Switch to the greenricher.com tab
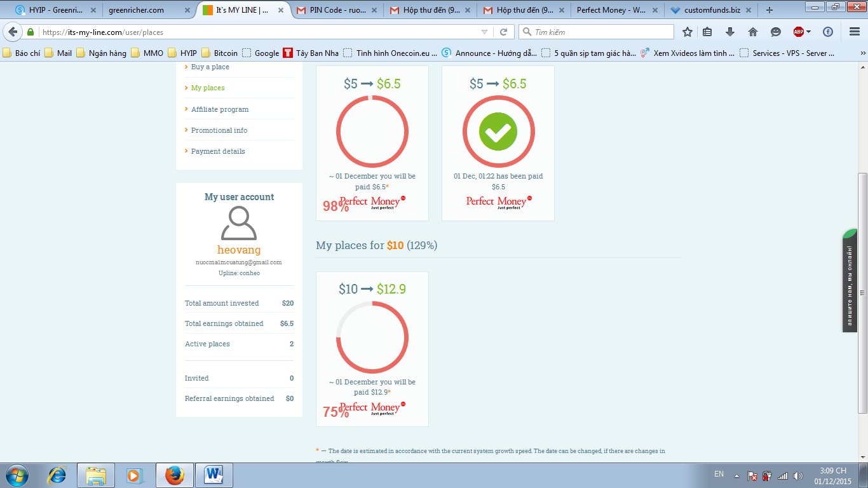 149,10
